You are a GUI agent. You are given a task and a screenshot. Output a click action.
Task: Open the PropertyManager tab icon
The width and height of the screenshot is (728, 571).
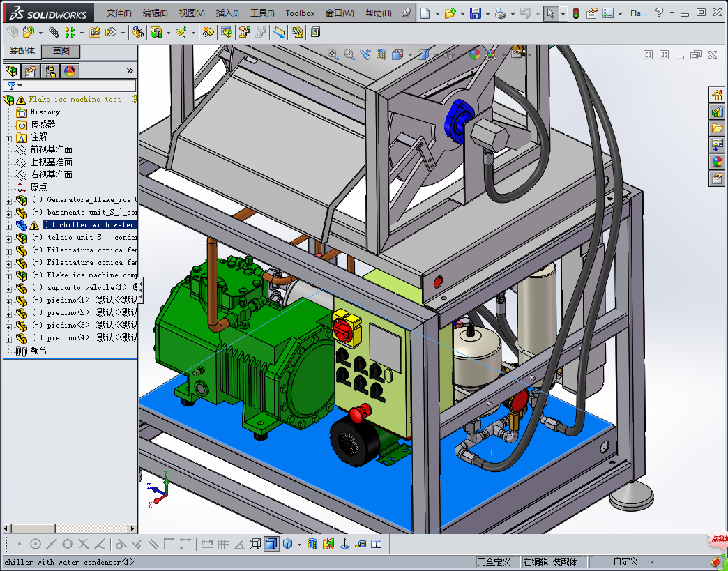pyautogui.click(x=30, y=71)
